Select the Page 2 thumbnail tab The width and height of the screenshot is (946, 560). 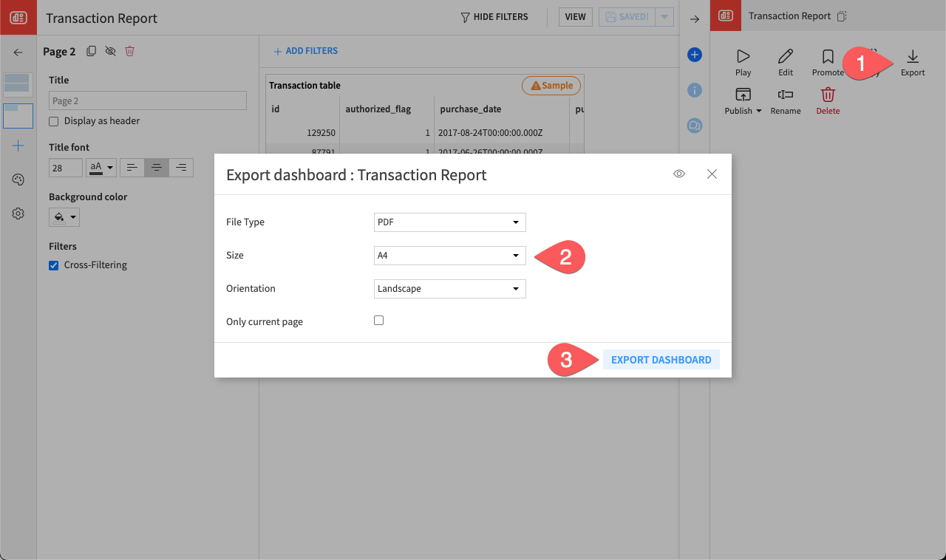click(17, 115)
